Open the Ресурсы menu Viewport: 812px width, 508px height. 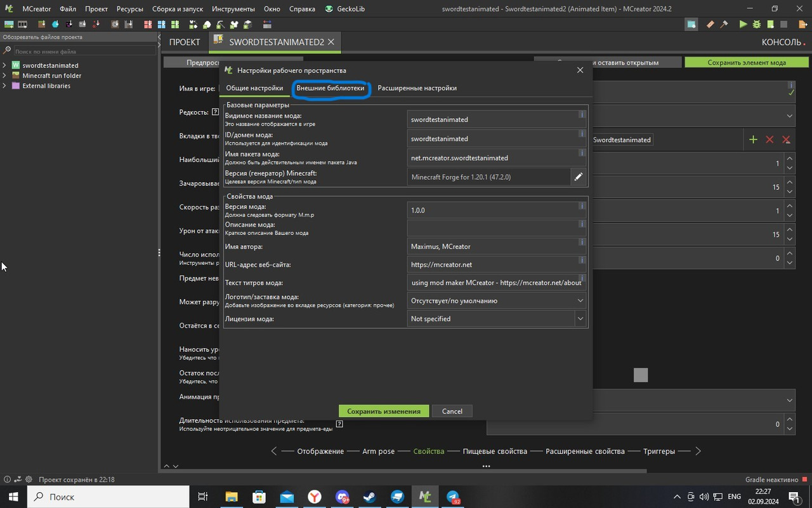click(x=129, y=9)
